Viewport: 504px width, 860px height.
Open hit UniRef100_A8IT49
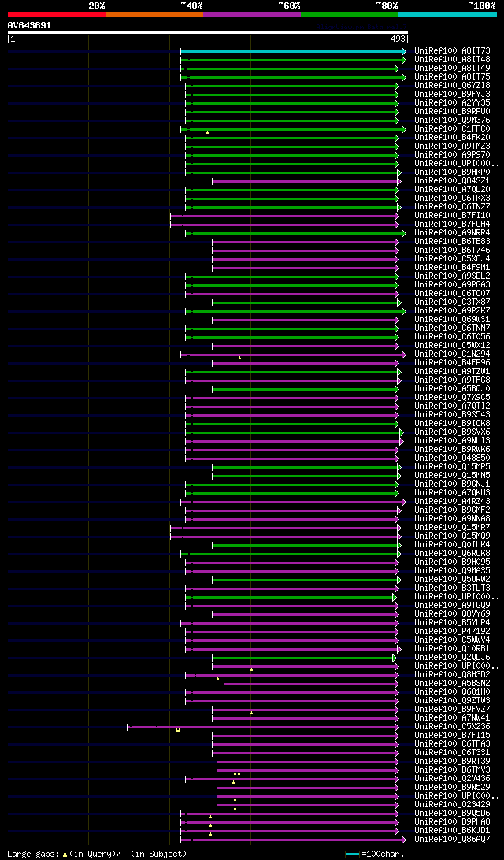(x=453, y=69)
